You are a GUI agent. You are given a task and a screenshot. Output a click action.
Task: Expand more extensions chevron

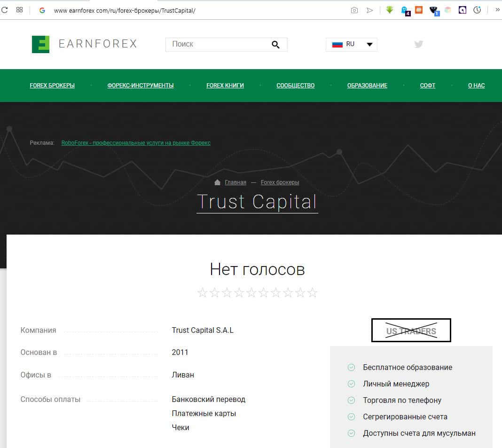pos(497,10)
